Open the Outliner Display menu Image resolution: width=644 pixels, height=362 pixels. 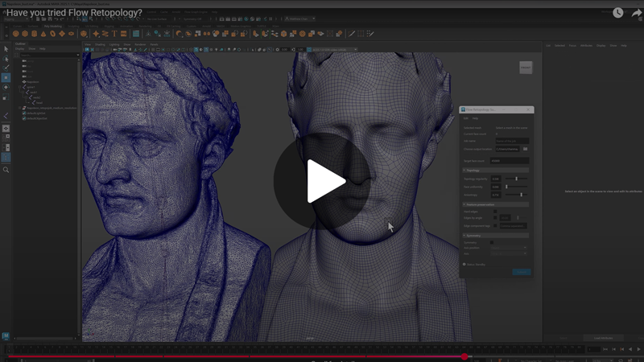pos(19,48)
